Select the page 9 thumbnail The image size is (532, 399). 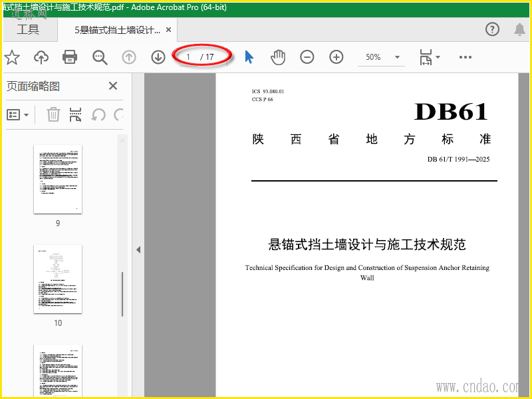coord(58,179)
